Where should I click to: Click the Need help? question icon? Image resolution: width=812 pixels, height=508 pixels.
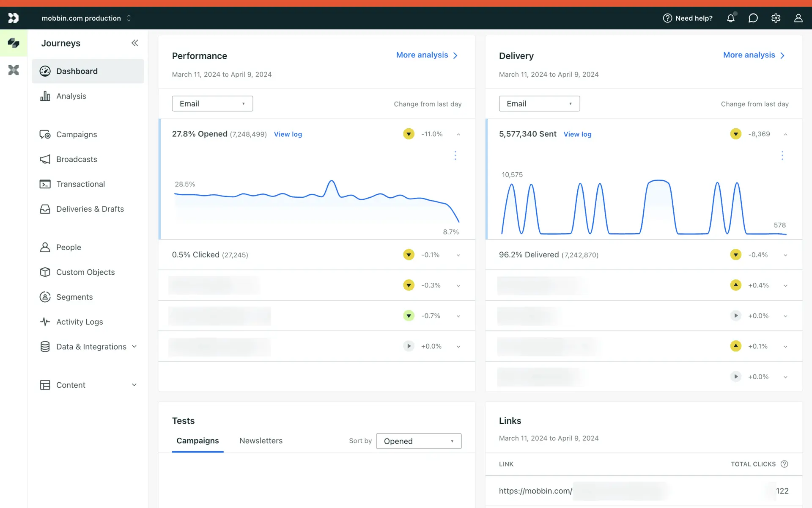click(667, 18)
